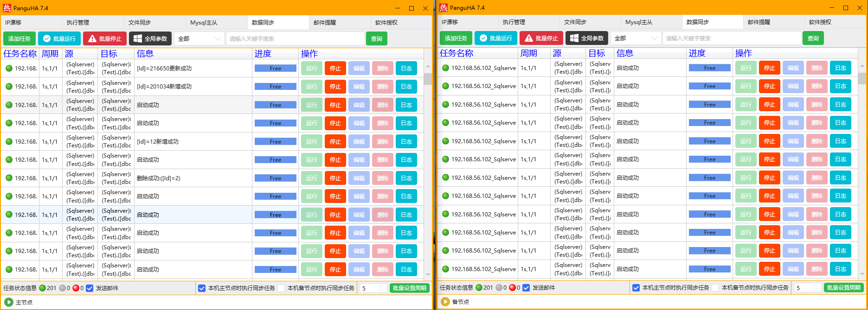Click green status dot of the 删除成功:([Id]=2) row
The image size is (868, 310).
(9, 178)
